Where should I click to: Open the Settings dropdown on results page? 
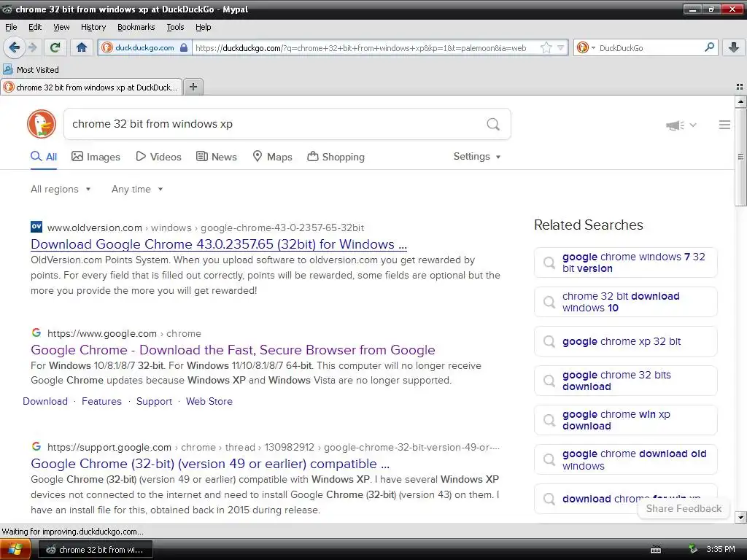[x=477, y=156]
